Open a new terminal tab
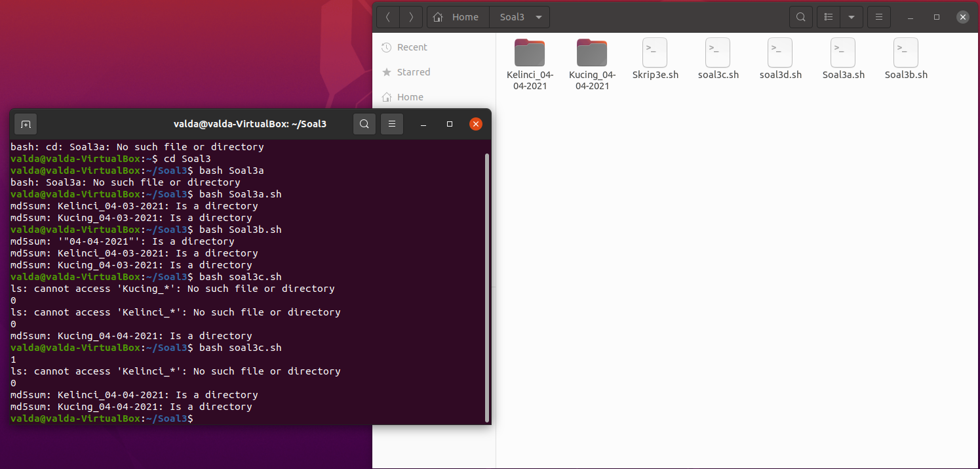The height and width of the screenshot is (469, 980). 25,123
